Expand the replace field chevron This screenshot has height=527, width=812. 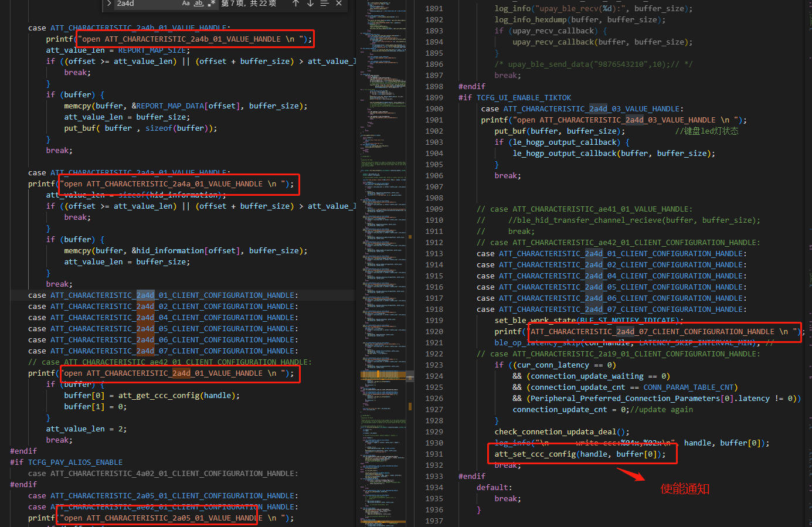click(x=109, y=4)
